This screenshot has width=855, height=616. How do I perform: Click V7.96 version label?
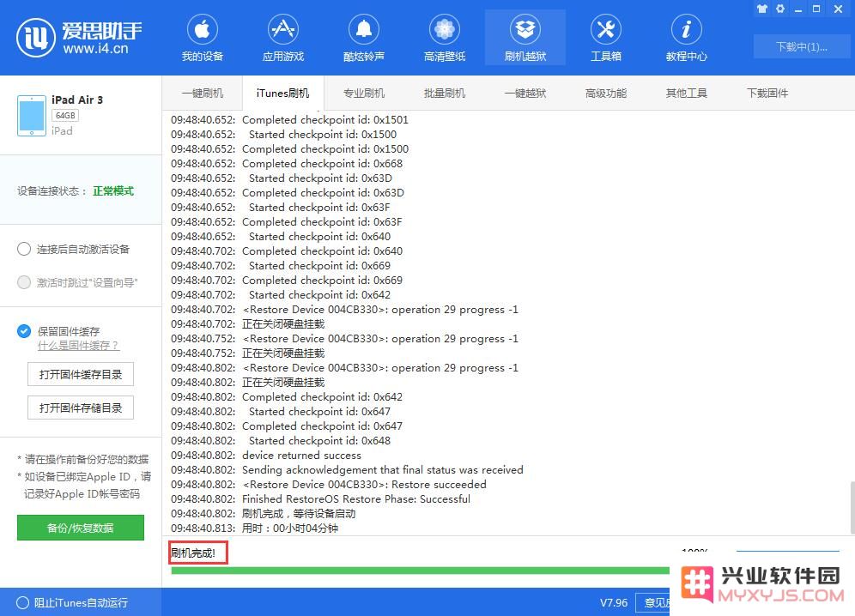point(614,602)
